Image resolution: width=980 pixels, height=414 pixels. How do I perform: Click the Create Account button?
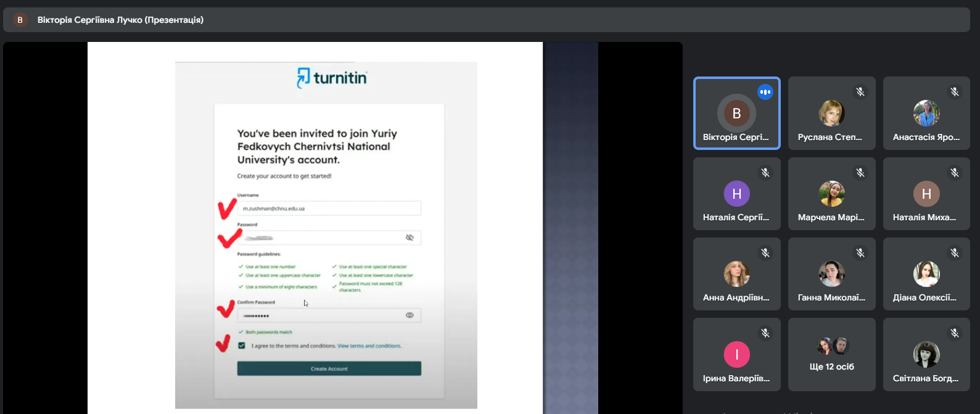pyautogui.click(x=329, y=368)
